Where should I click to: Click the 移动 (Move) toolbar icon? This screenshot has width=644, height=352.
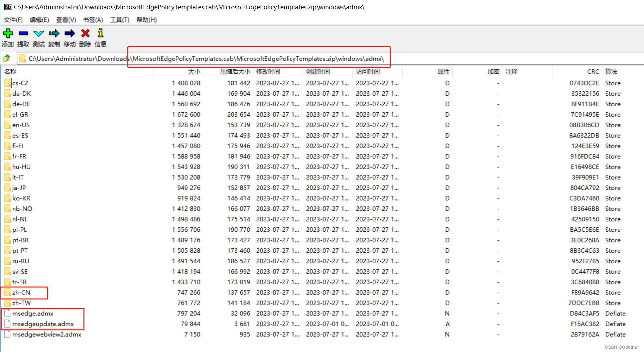69,33
